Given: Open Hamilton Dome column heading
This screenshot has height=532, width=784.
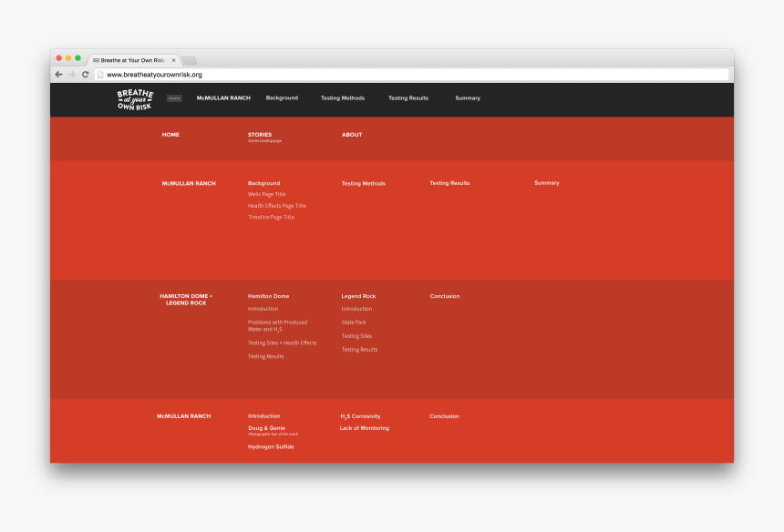Looking at the screenshot, I should 269,296.
